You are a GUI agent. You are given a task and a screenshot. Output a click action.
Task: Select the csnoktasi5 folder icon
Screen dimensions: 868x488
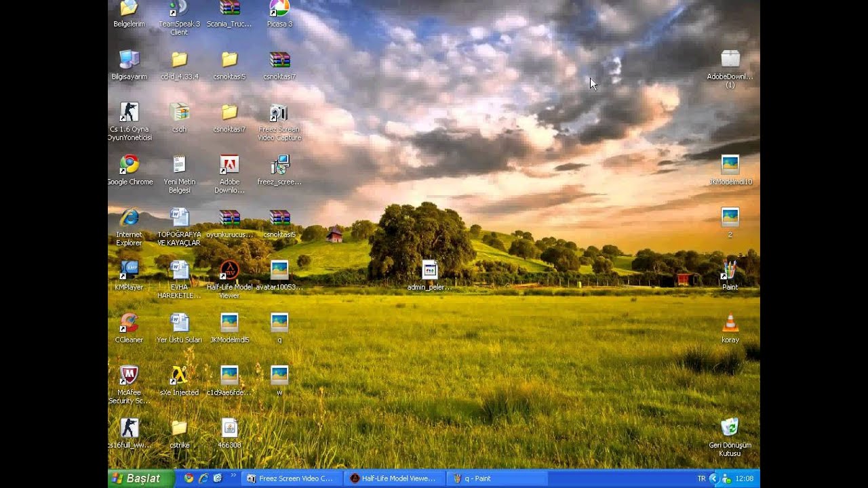click(229, 60)
